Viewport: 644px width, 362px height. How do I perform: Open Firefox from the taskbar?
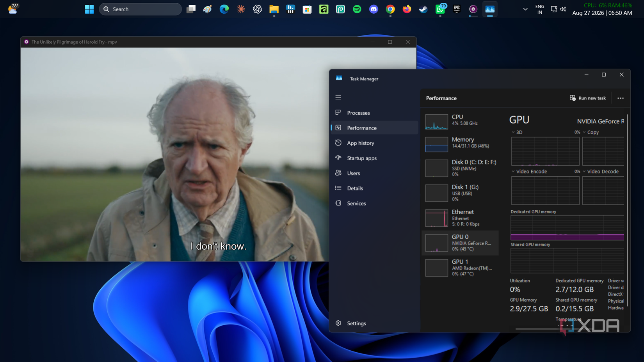(x=407, y=9)
